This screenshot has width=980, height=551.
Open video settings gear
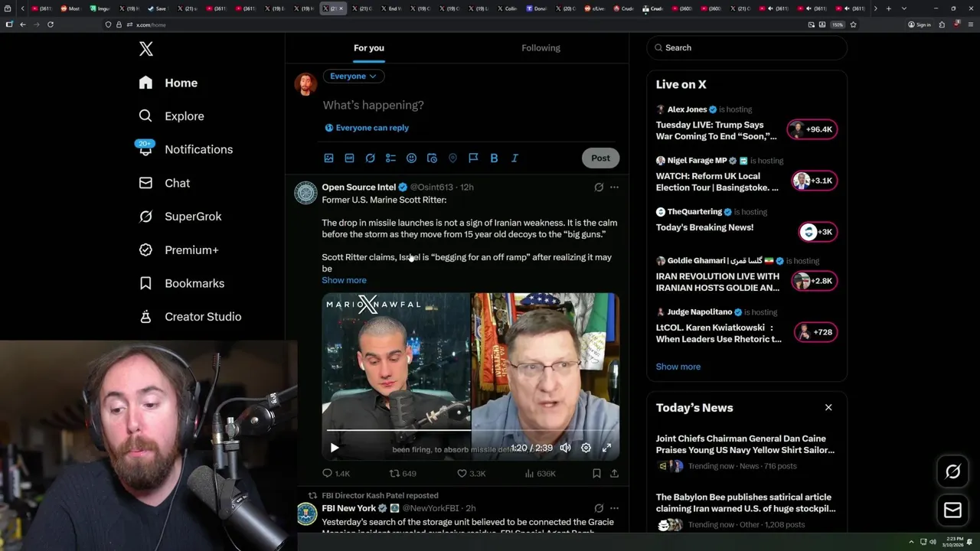[586, 448]
